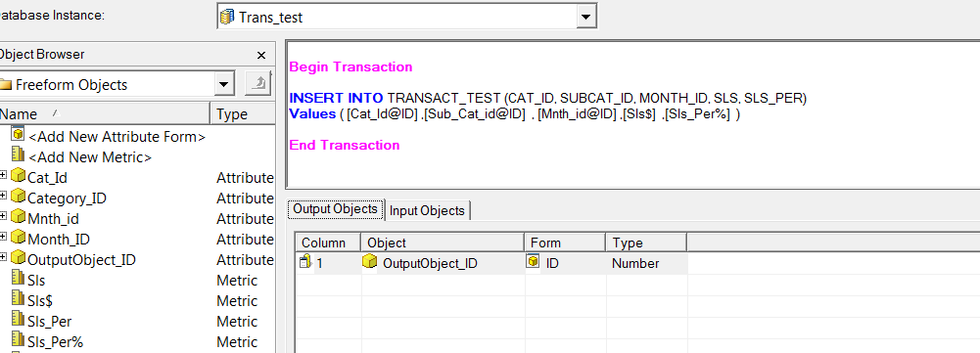Switch to the Output Objects tab
980x353 pixels.
[x=336, y=208]
